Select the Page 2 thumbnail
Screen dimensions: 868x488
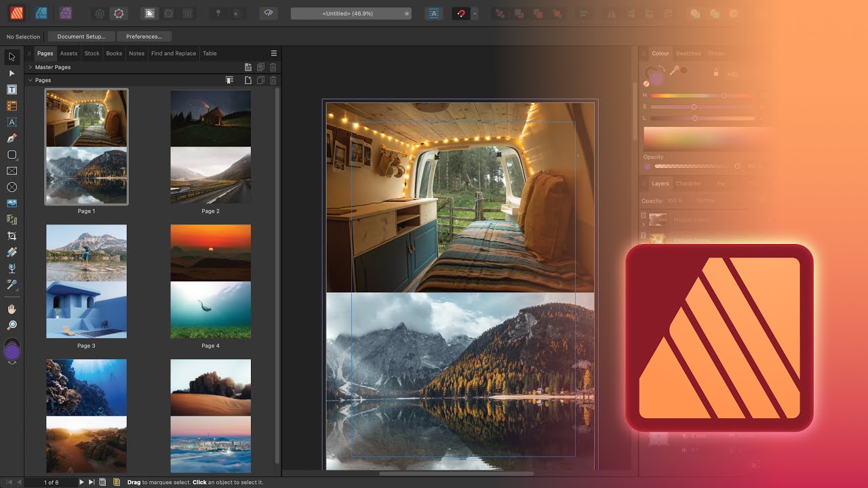[210, 147]
